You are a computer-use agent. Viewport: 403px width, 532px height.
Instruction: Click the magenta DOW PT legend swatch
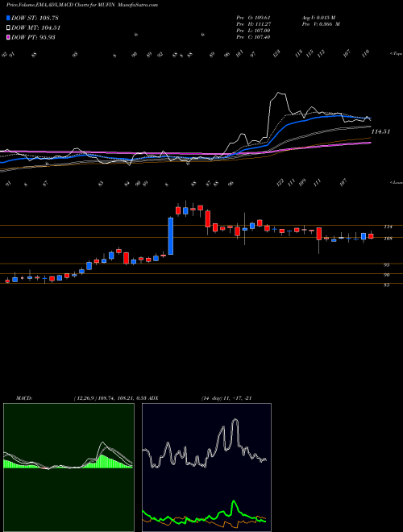click(x=9, y=38)
